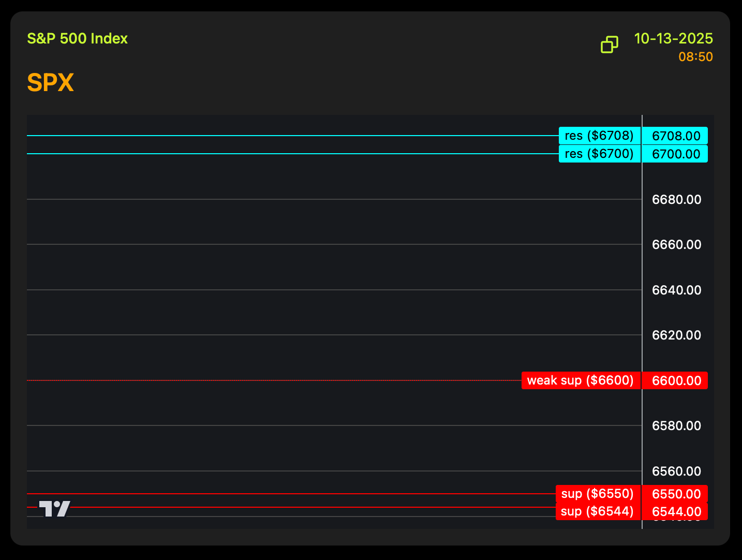The image size is (742, 560).
Task: Select the sup ($6550) level label
Action: (x=598, y=494)
